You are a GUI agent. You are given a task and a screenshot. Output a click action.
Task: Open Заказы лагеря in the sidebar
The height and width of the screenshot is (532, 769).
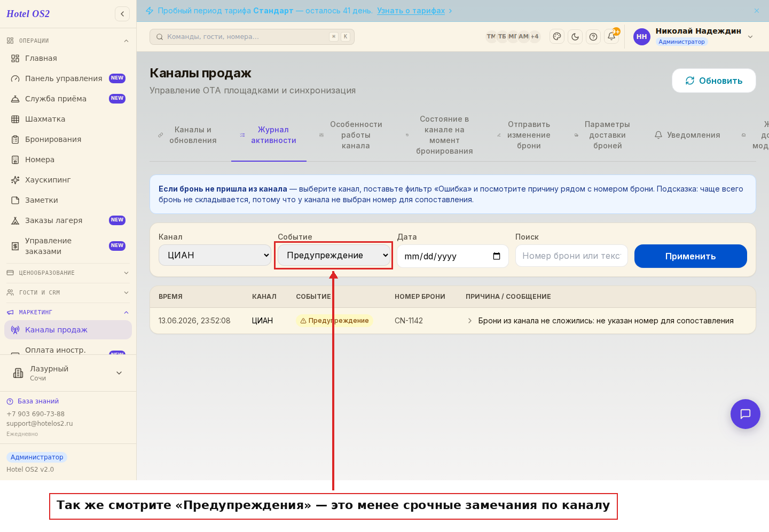click(x=68, y=220)
